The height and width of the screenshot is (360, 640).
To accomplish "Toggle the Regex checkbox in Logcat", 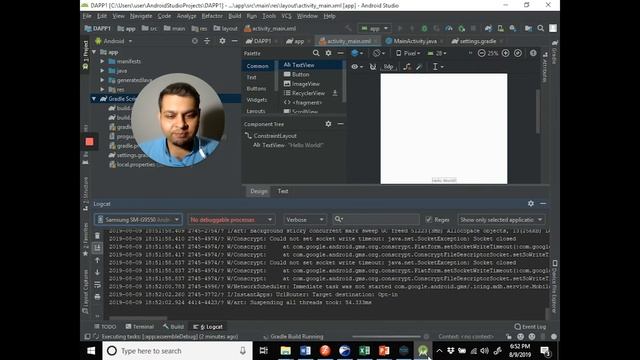I will [429, 220].
